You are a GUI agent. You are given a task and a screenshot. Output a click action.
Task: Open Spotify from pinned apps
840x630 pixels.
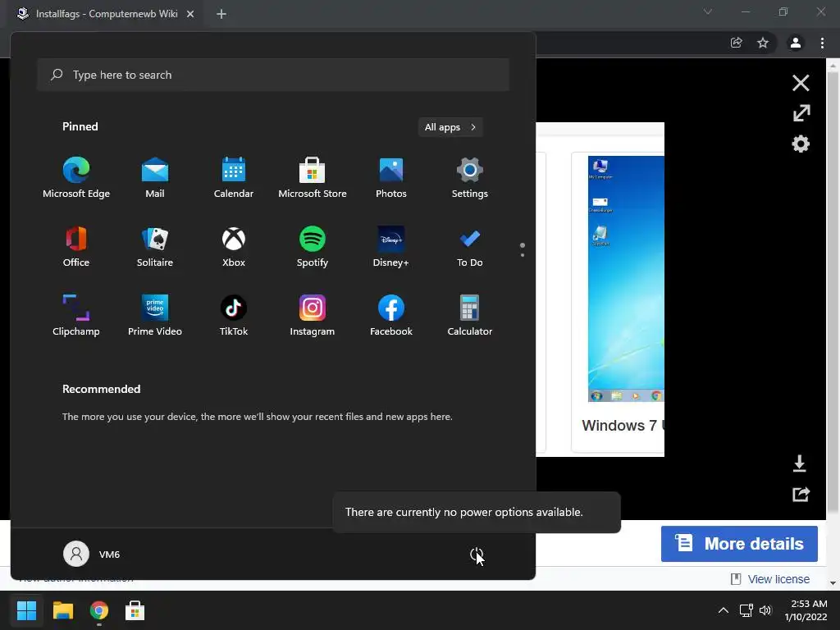[x=313, y=247]
